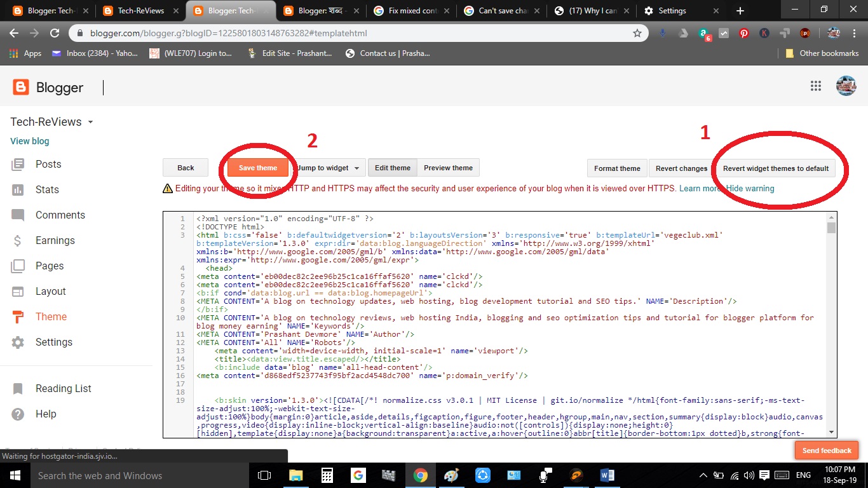The width and height of the screenshot is (868, 488).
Task: Open the Google account avatar in Blogger header
Action: tap(846, 86)
